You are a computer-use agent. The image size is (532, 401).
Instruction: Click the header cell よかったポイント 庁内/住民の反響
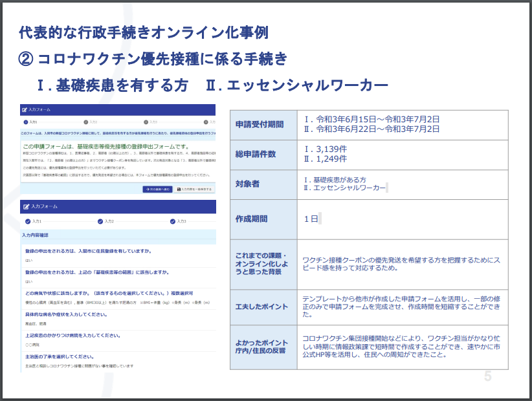(x=263, y=347)
